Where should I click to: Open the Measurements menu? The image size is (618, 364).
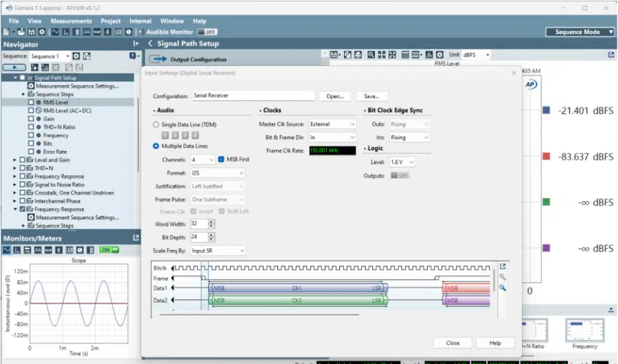click(71, 21)
